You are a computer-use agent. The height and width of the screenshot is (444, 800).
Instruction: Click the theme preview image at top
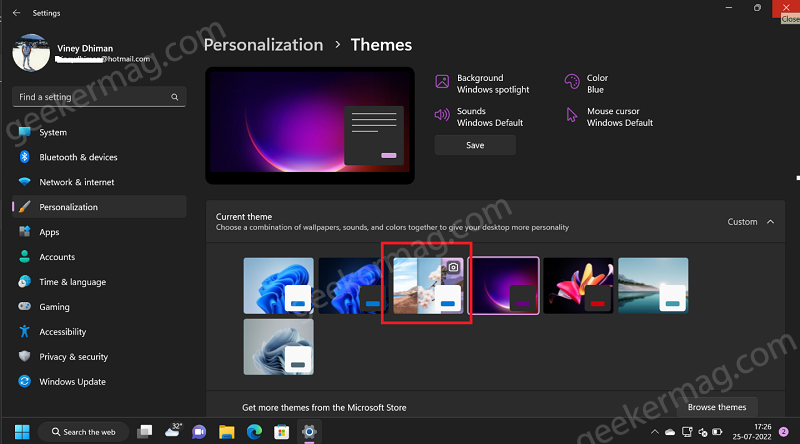pos(310,126)
